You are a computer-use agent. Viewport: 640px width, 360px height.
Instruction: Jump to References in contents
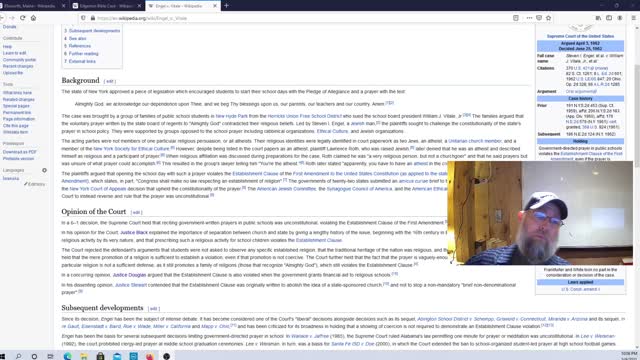coord(80,46)
